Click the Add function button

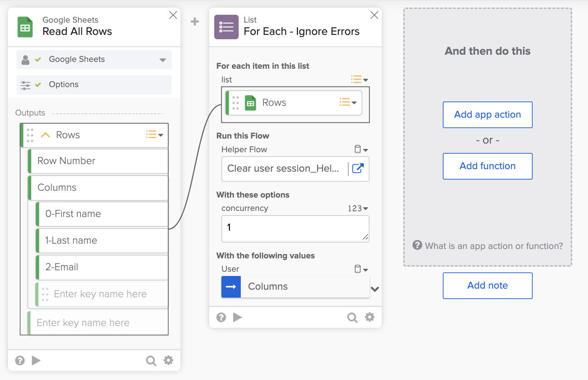(x=487, y=166)
